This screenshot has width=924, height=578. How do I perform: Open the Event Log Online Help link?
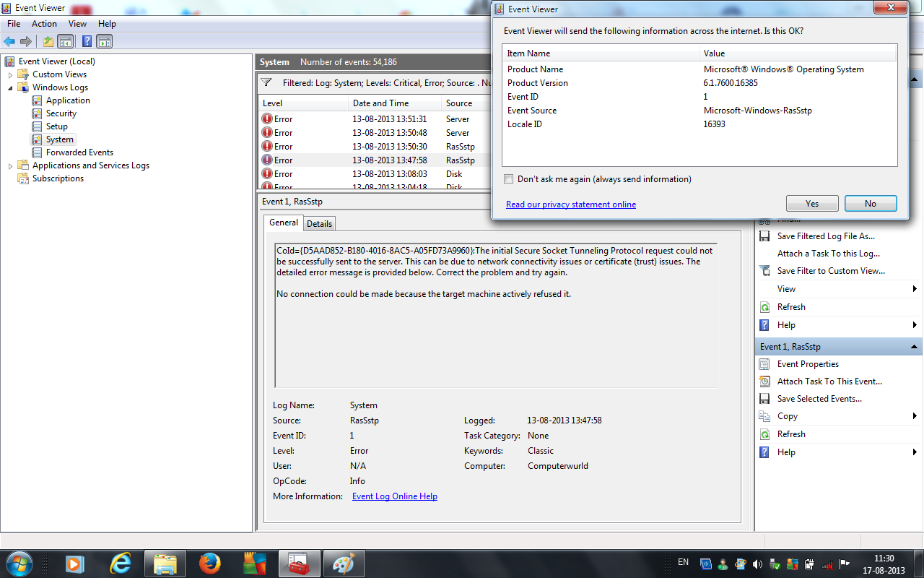tap(395, 496)
